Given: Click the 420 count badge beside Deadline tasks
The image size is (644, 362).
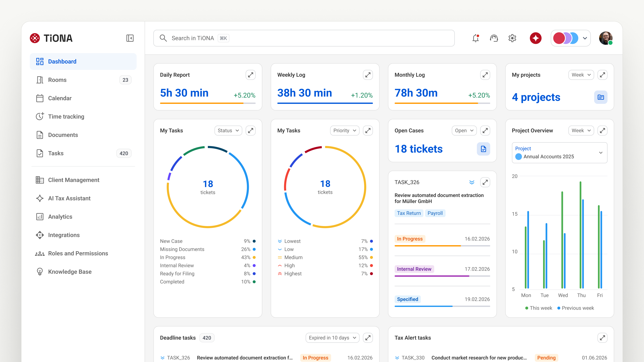Looking at the screenshot, I should (207, 338).
